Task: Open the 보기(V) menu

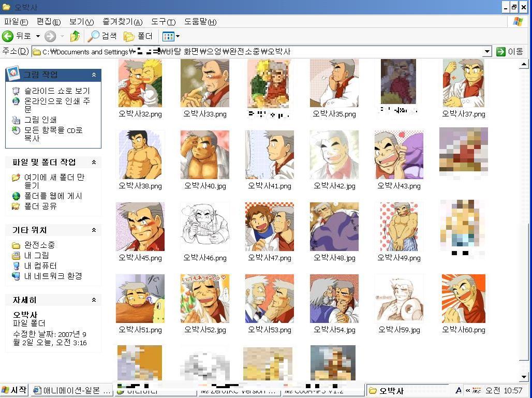Action: click(x=81, y=22)
